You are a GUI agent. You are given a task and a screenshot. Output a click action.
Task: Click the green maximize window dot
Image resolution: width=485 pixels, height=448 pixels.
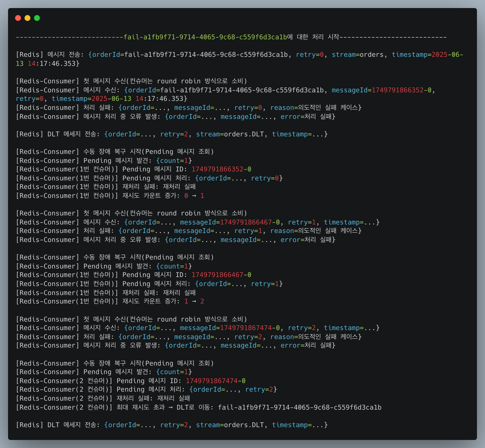[37, 18]
